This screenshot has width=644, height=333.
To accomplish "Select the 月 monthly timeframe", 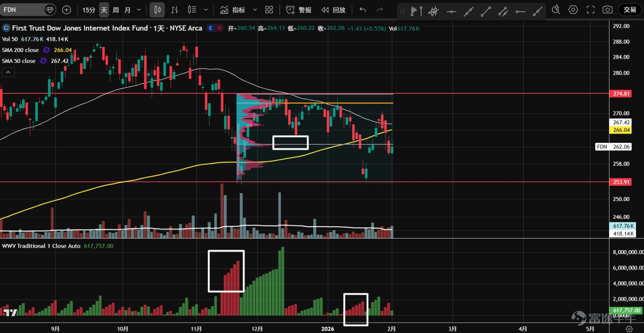I will (x=128, y=10).
